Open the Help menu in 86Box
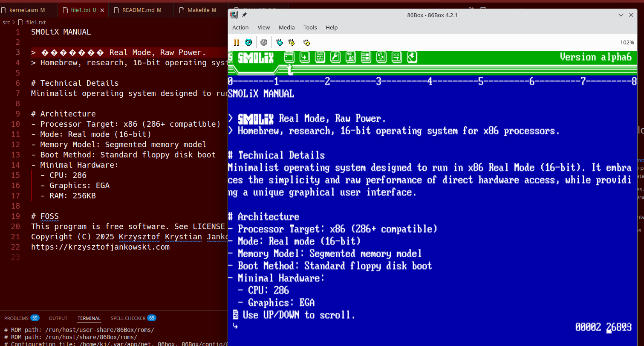The height and width of the screenshot is (346, 644). pos(332,27)
